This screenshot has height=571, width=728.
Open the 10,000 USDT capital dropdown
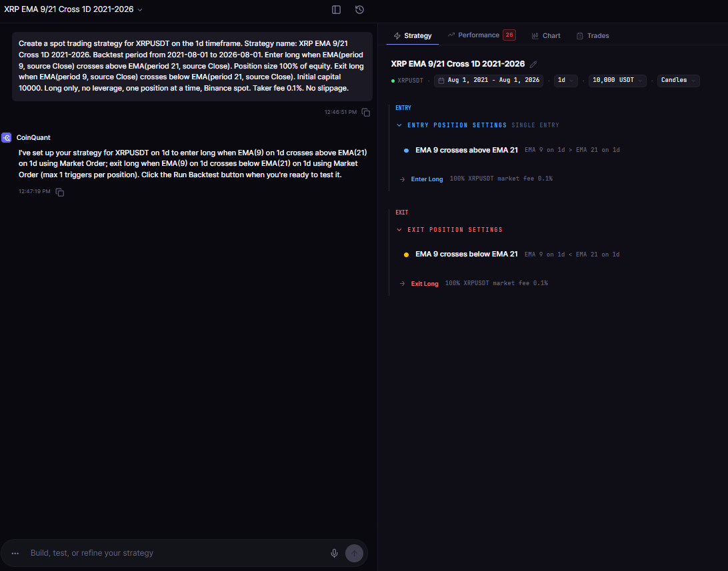[x=617, y=80]
